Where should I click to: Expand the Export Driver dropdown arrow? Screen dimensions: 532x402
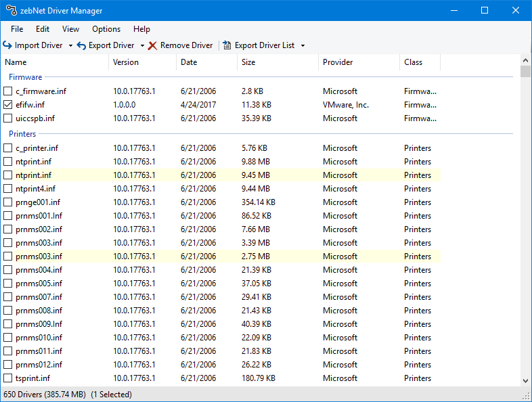[x=142, y=46]
